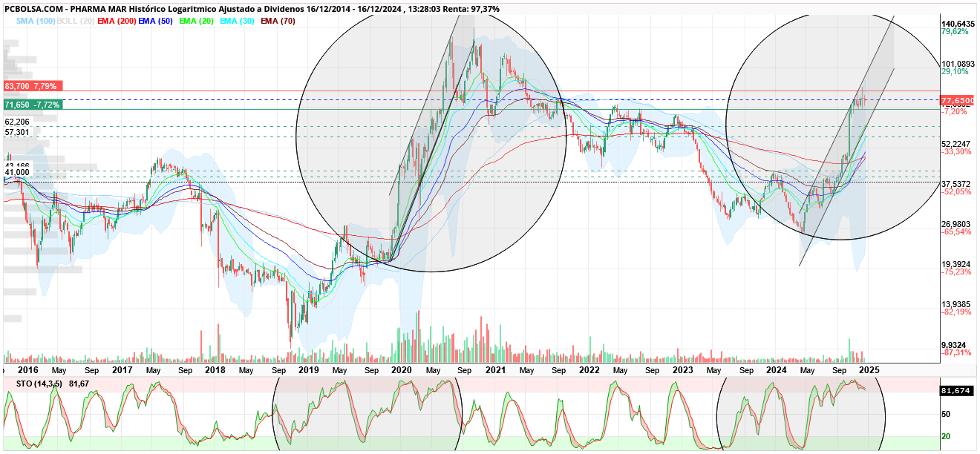
Task: Click the 52,2247 price axis value
Action: pyautogui.click(x=956, y=144)
